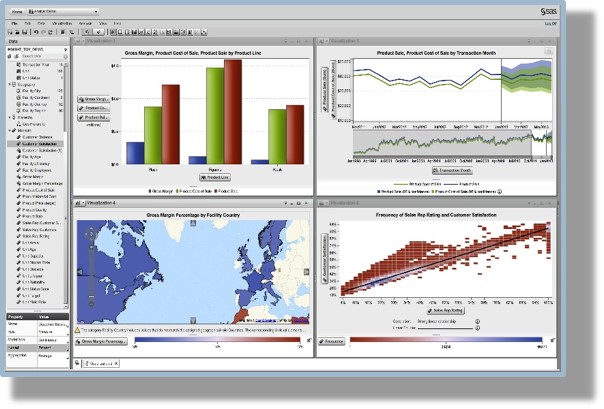Open the Visualization 4 map header dropdown arrow
Viewport: 604px width, 409px height.
[x=83, y=203]
